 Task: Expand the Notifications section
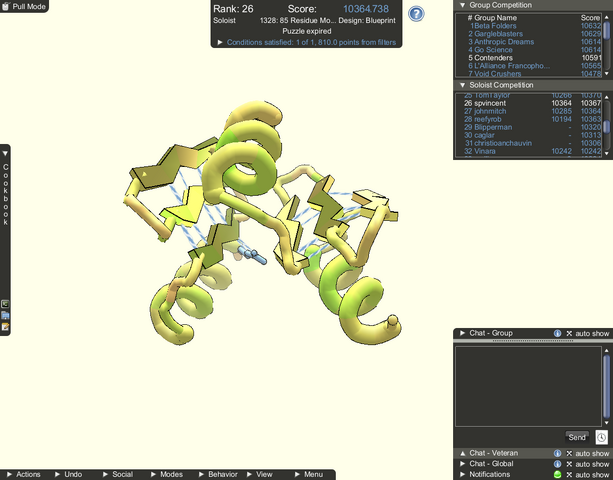pyautogui.click(x=462, y=474)
